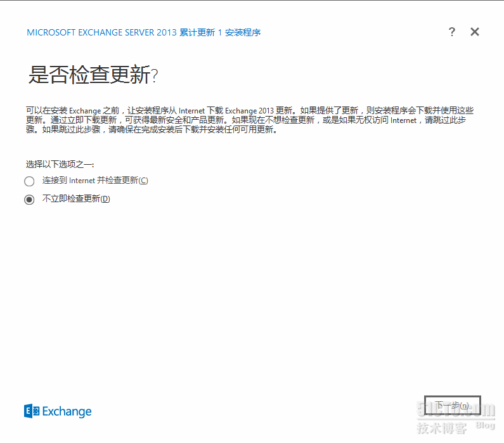Open the help question mark icon
Screen dimensions: 504x443
coord(451,32)
